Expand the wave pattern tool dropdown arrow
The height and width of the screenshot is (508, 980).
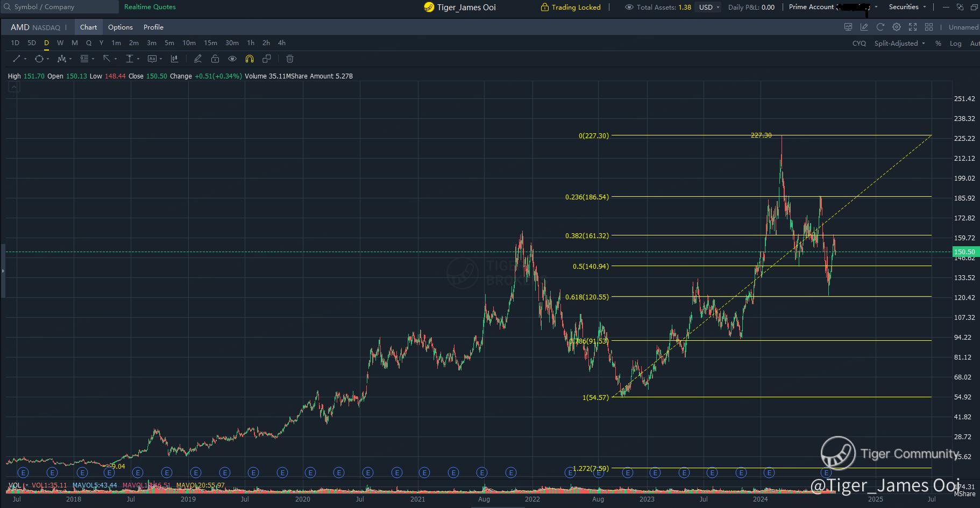[x=70, y=59]
